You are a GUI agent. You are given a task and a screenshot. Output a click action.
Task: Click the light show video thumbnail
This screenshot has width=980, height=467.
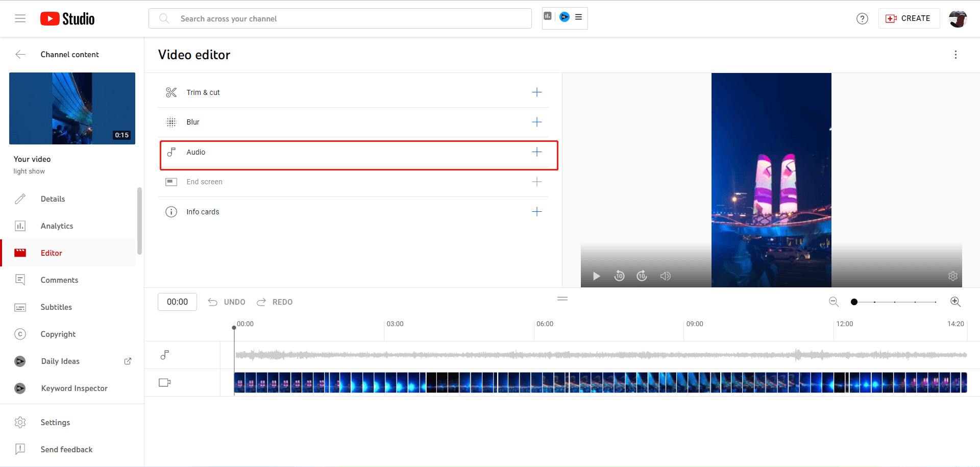click(72, 108)
